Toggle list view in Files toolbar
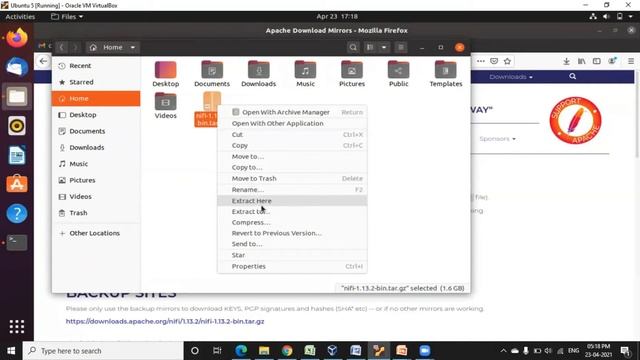640x360 pixels. (x=370, y=47)
